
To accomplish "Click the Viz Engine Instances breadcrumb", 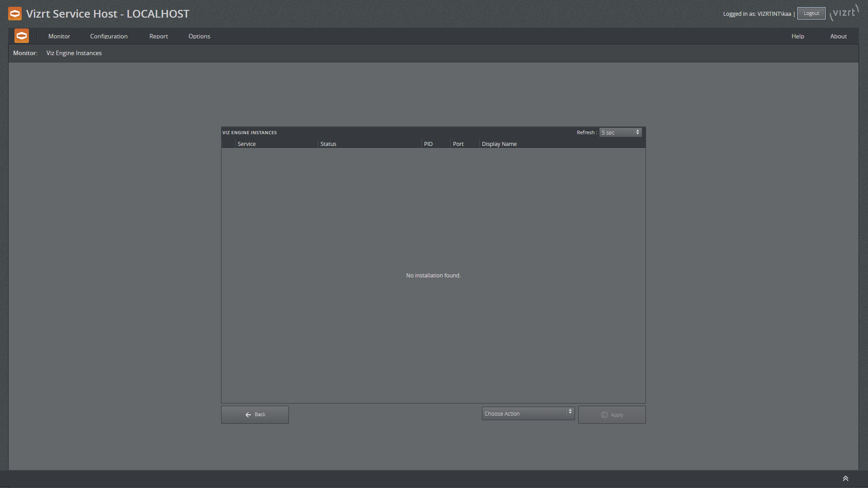I will click(74, 53).
